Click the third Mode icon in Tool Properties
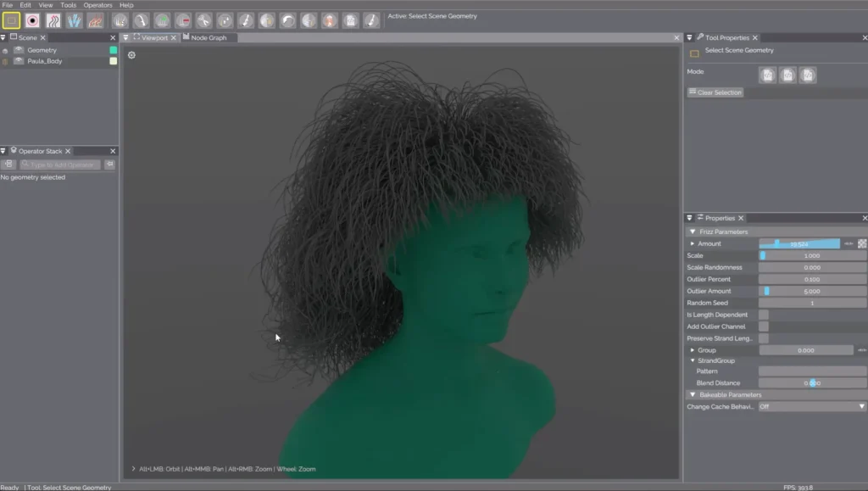Viewport: 868px width, 491px height. coord(808,75)
